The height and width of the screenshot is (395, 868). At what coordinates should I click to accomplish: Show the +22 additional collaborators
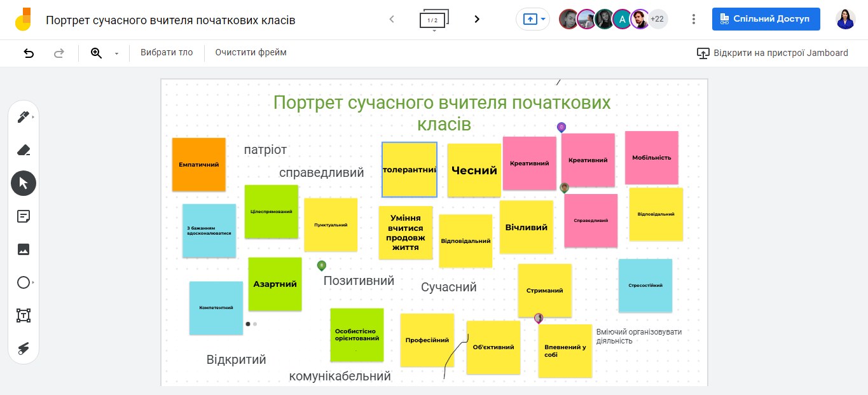click(658, 19)
